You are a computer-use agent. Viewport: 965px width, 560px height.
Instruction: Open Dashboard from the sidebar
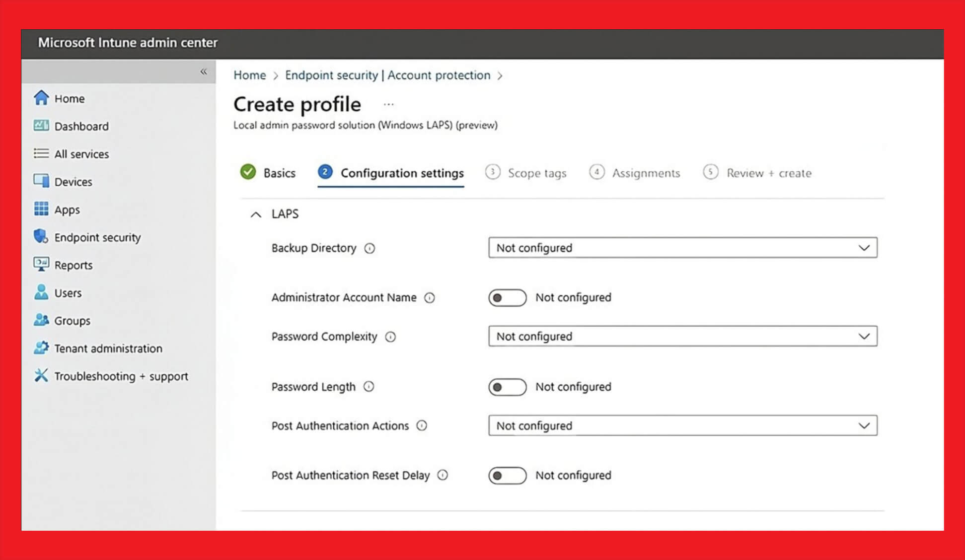[81, 126]
